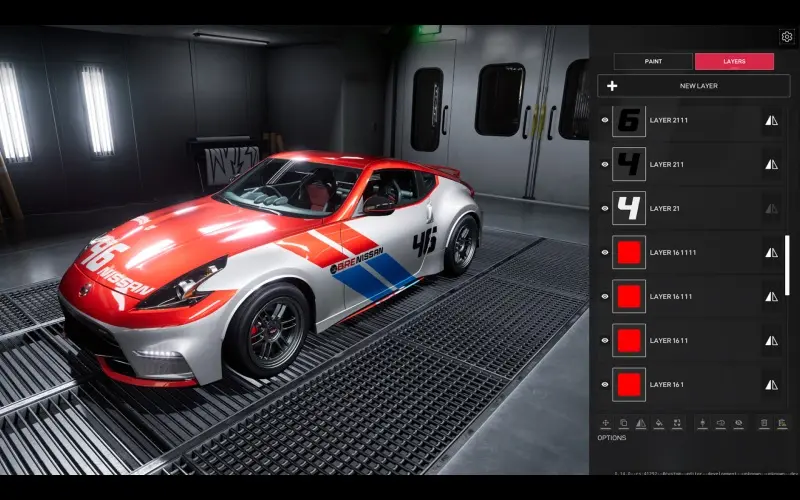Click the crossed-eye hide icon in toolbar

tap(738, 424)
